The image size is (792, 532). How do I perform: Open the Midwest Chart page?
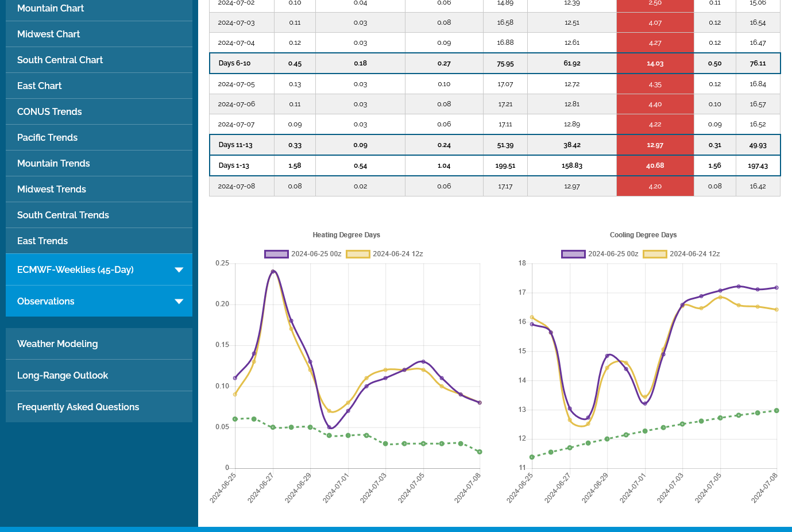point(49,34)
